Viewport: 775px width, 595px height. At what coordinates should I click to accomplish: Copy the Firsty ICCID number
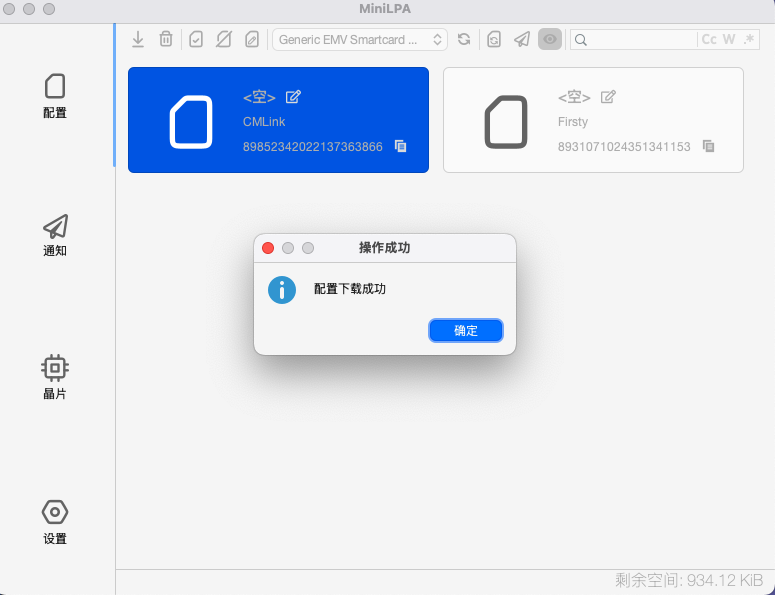pos(709,146)
